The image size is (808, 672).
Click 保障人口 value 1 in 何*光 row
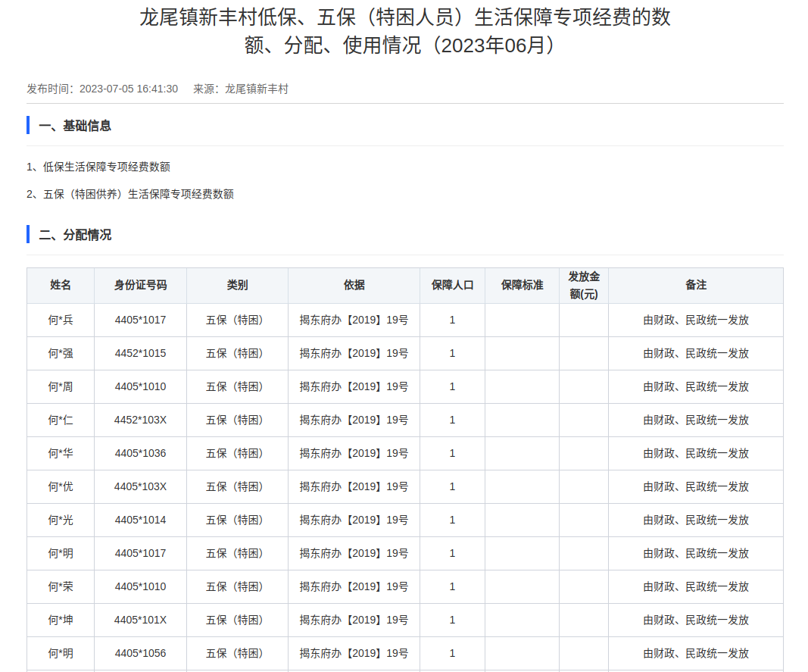point(452,520)
